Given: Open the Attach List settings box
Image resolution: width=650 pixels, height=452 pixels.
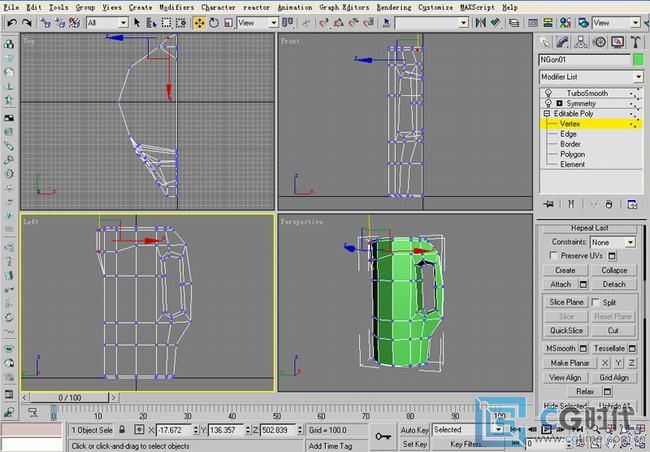Looking at the screenshot, I should 583,284.
